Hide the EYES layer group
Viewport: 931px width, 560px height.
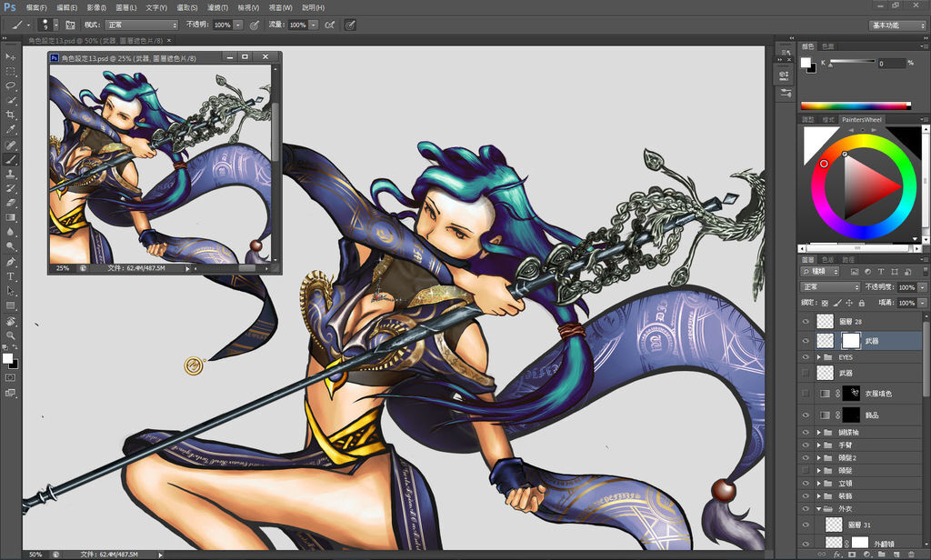[806, 357]
